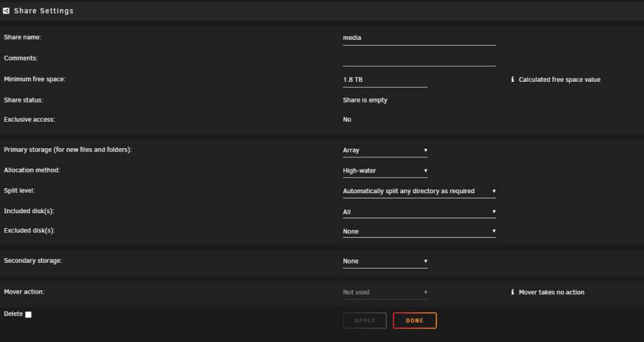Click the Delete label text
The width and height of the screenshot is (644, 342).
(x=13, y=314)
